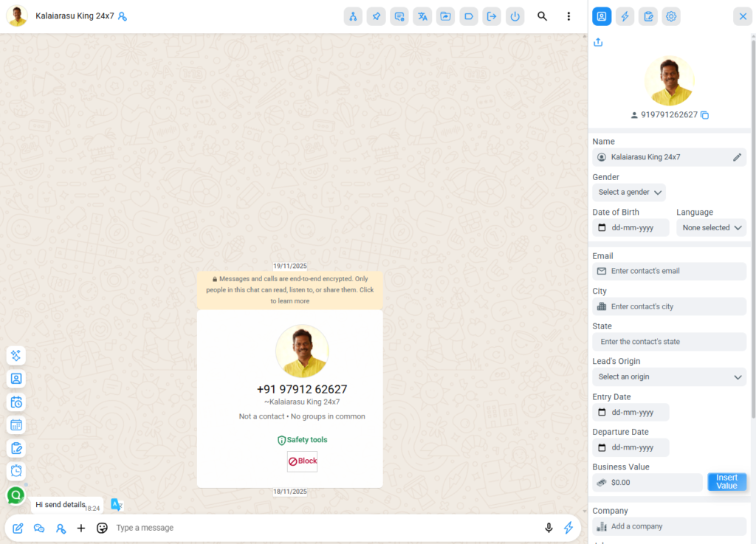Screen dimensions: 756x544
Task: Expand the Gender dropdown
Action: coord(629,193)
